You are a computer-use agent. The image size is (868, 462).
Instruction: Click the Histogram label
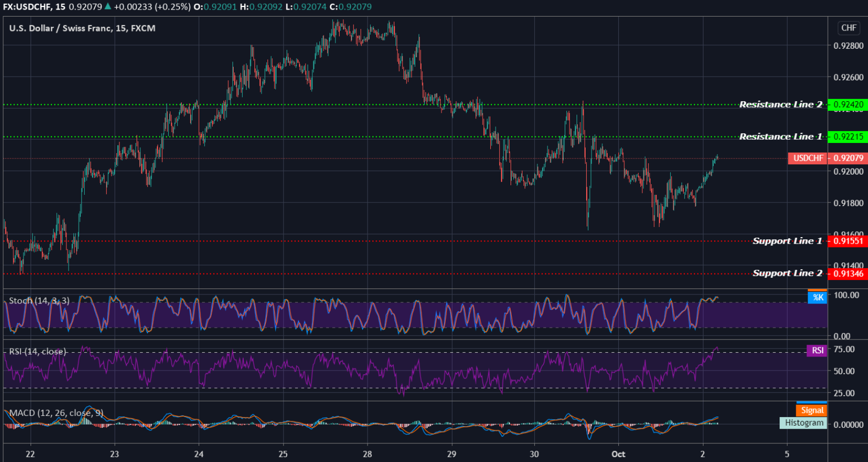click(x=804, y=423)
